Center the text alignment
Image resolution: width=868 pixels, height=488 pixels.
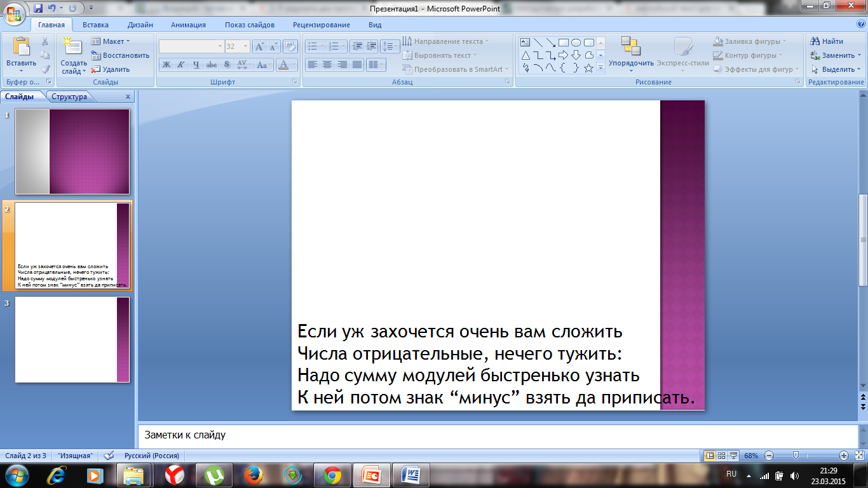tap(327, 65)
